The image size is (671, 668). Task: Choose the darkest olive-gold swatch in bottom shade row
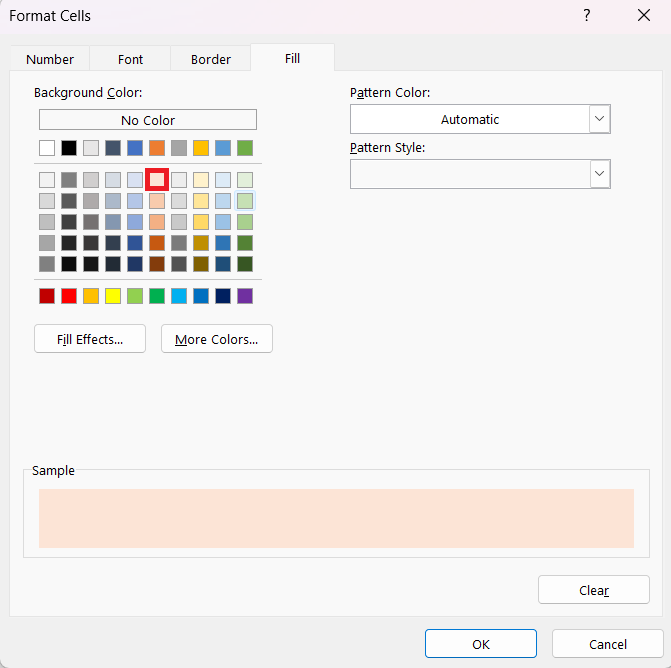click(x=201, y=264)
